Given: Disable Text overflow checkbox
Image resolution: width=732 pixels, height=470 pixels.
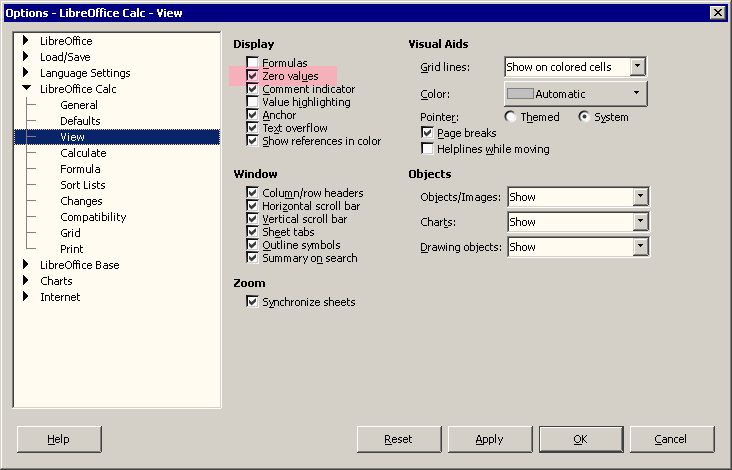Looking at the screenshot, I should (x=253, y=128).
